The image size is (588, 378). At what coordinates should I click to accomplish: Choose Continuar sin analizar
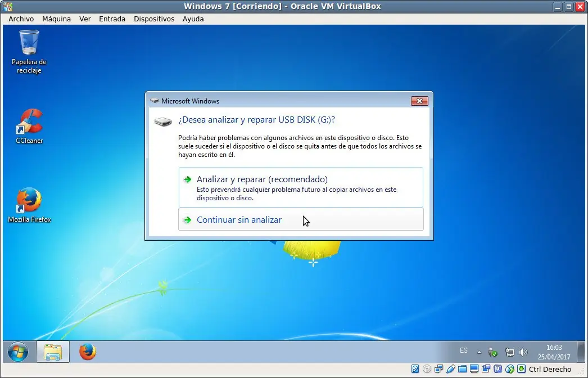click(301, 219)
